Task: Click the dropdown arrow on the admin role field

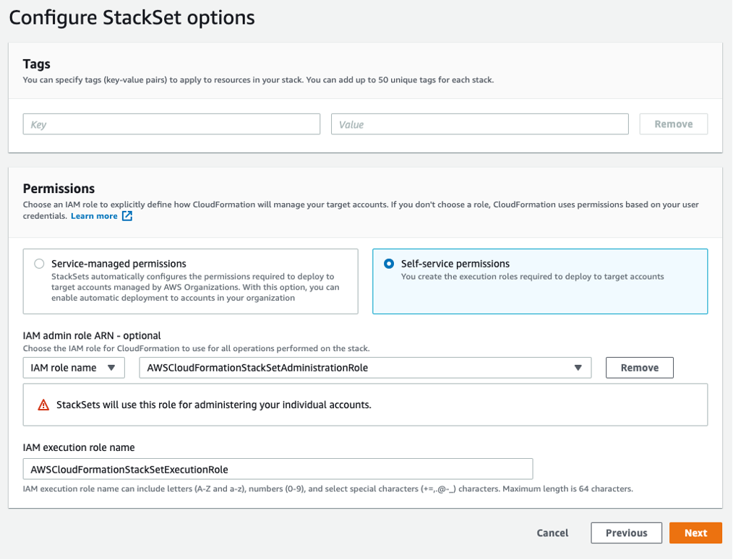Action: click(578, 367)
